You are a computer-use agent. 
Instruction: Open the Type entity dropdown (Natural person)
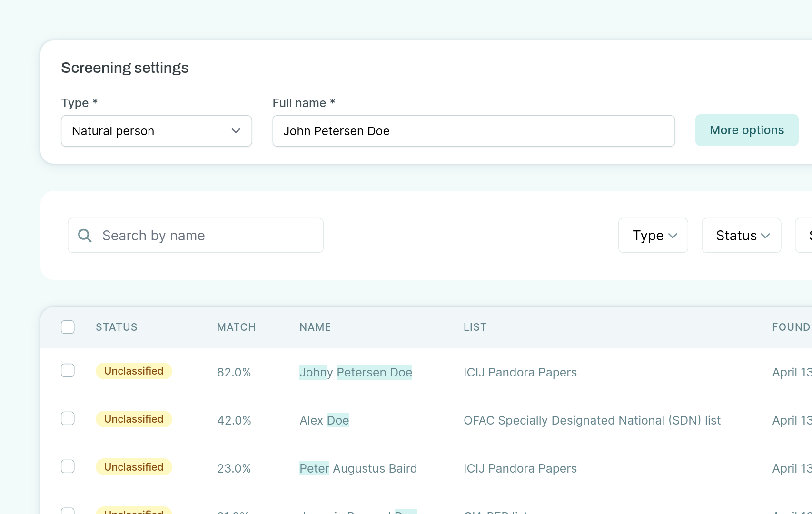coord(156,131)
